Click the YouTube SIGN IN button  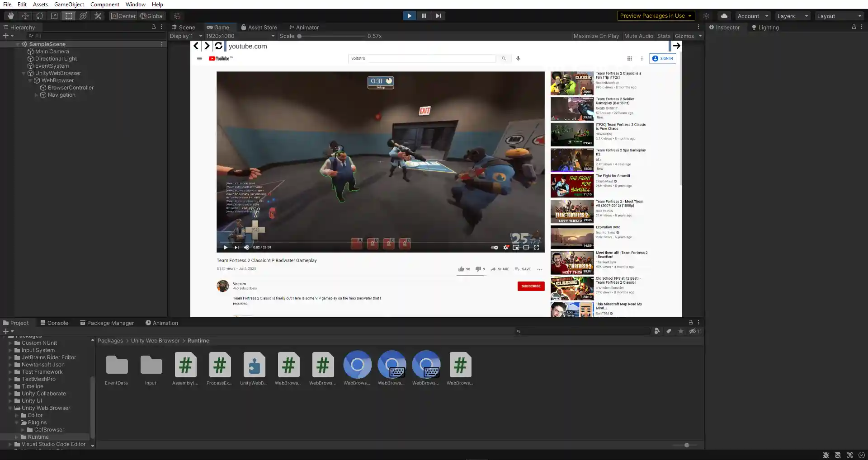(x=662, y=58)
